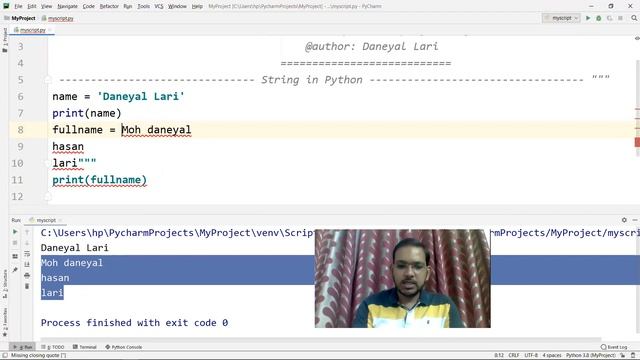This screenshot has width=640, height=360.
Task: Pin the Run tab
Action: coord(15,270)
